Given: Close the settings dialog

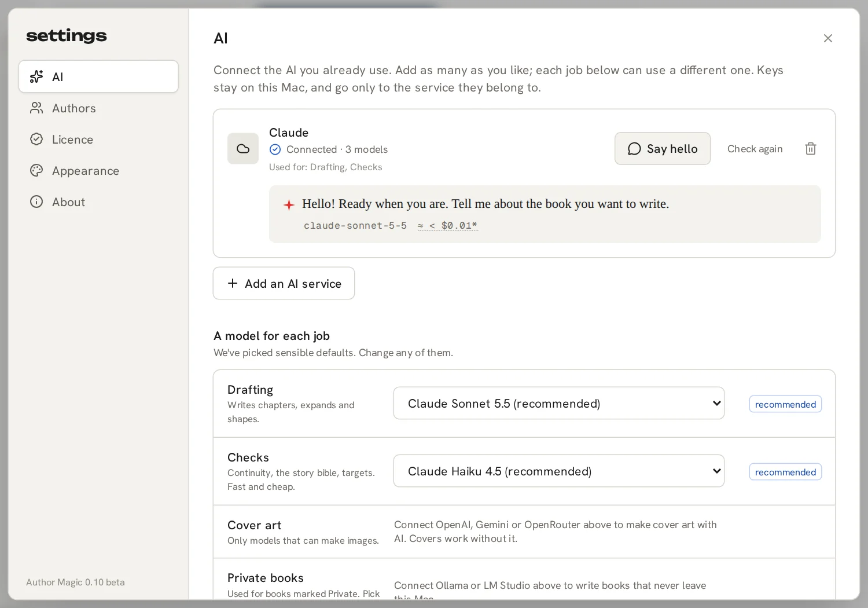Looking at the screenshot, I should click(828, 38).
